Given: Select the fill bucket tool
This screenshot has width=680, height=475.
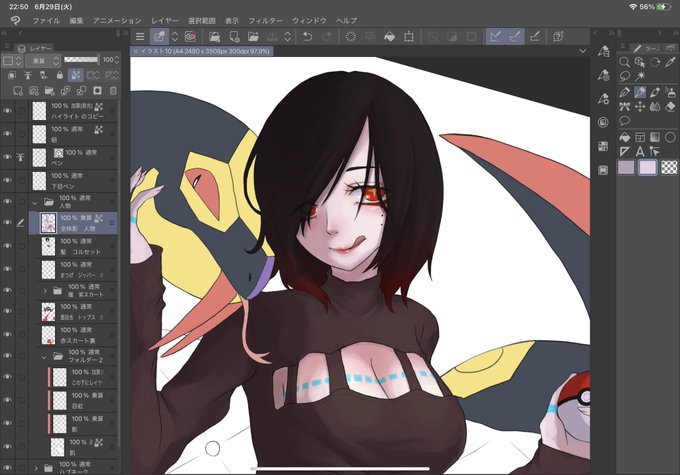Looking at the screenshot, I should [624, 138].
